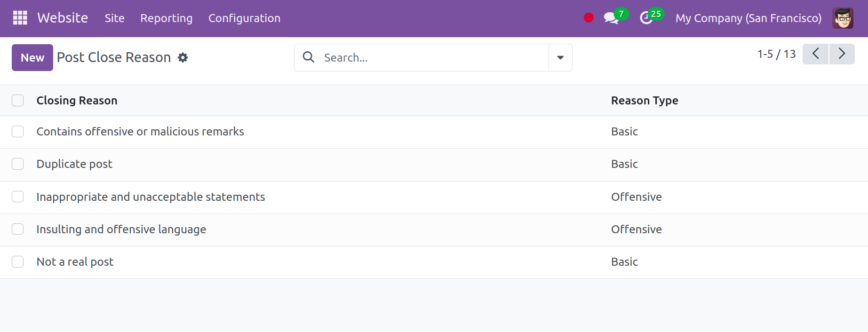Open the Configuration menu
The width and height of the screenshot is (868, 332).
point(244,18)
